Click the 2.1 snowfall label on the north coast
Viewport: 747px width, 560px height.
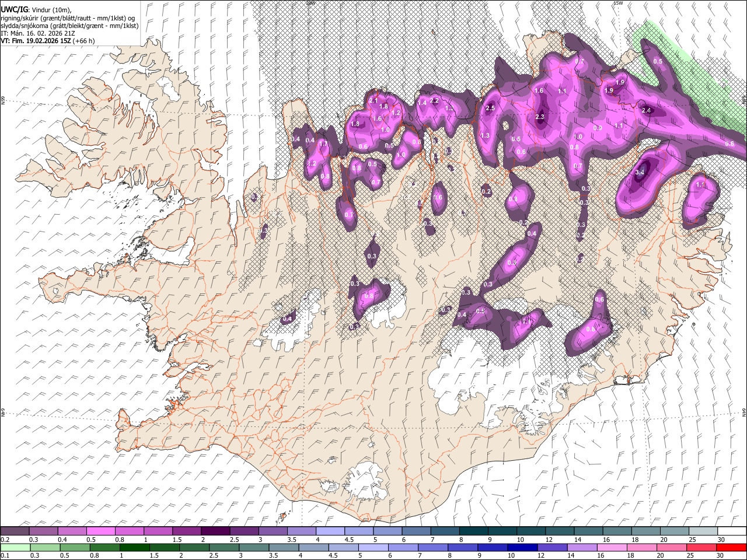tap(374, 100)
